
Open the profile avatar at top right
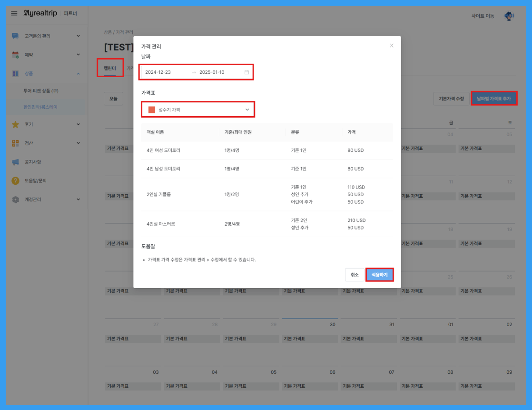click(510, 15)
